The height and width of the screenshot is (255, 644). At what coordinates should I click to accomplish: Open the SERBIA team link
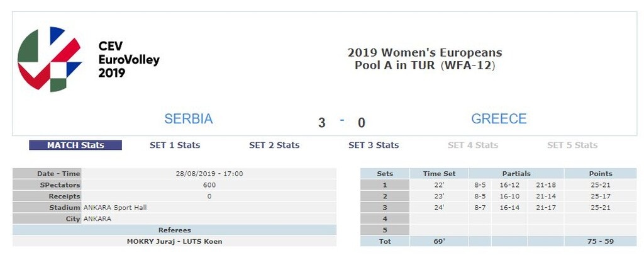[x=189, y=119]
